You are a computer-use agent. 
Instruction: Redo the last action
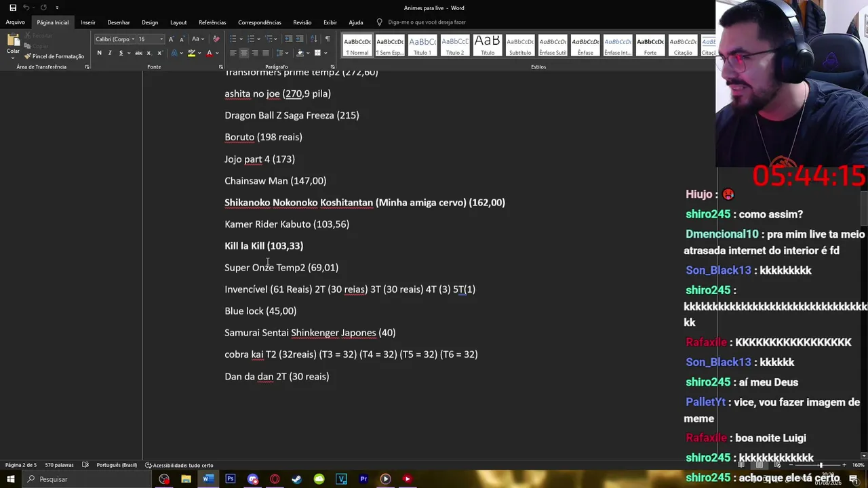[x=43, y=7]
